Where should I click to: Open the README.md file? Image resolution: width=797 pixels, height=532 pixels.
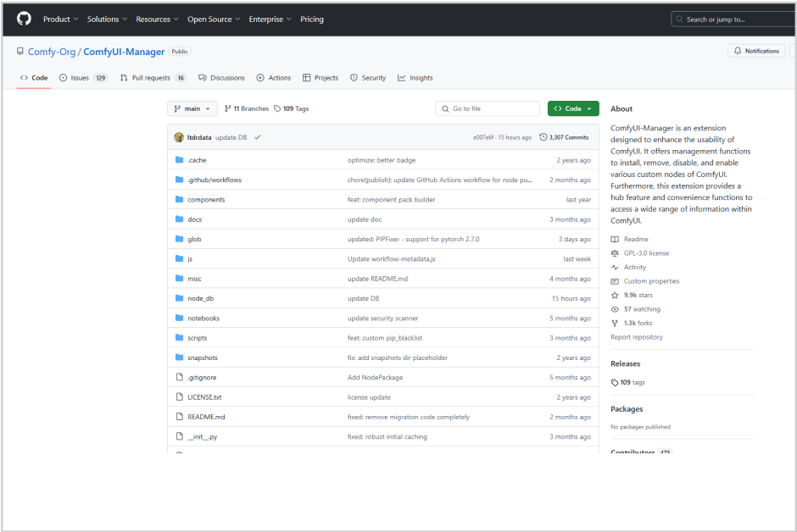206,418
